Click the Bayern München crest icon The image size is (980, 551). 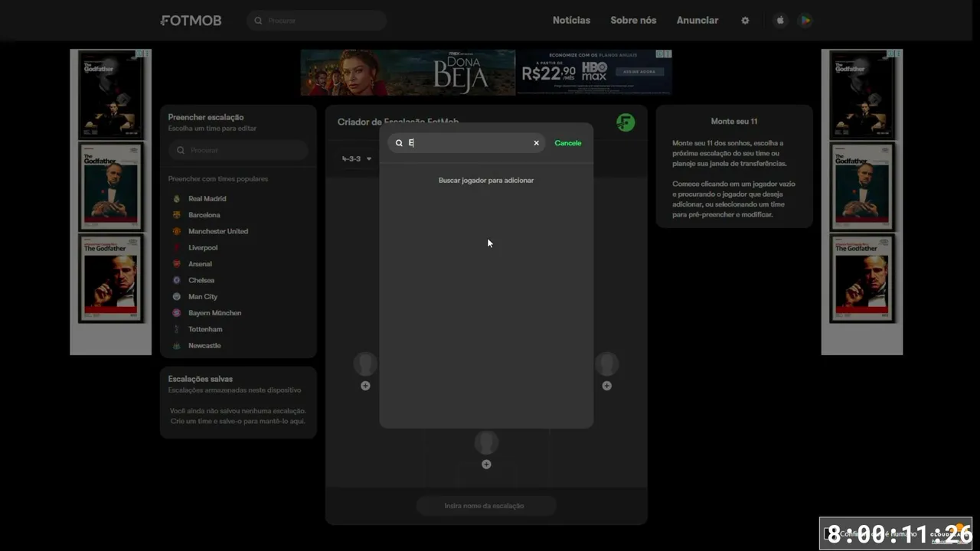pyautogui.click(x=177, y=313)
